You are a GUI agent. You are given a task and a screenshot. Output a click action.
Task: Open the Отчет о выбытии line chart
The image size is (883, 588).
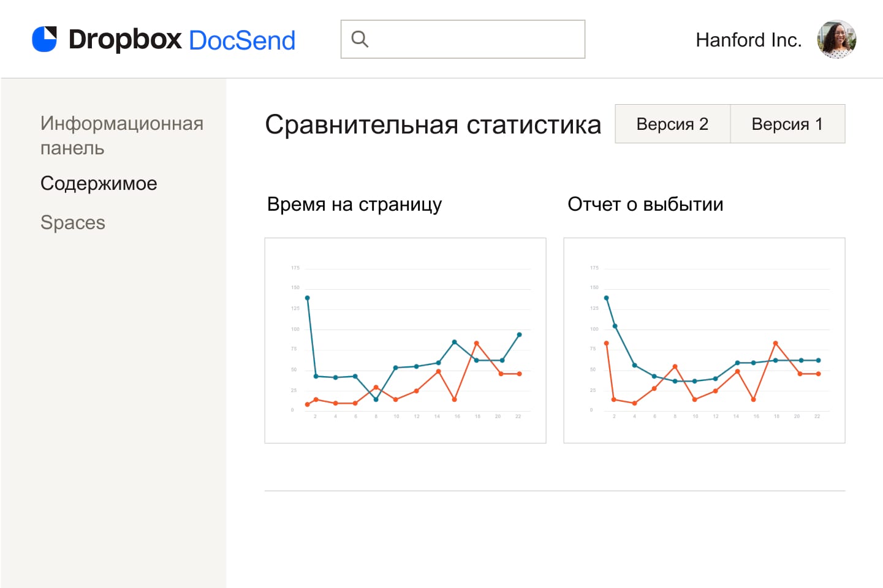pyautogui.click(x=704, y=341)
